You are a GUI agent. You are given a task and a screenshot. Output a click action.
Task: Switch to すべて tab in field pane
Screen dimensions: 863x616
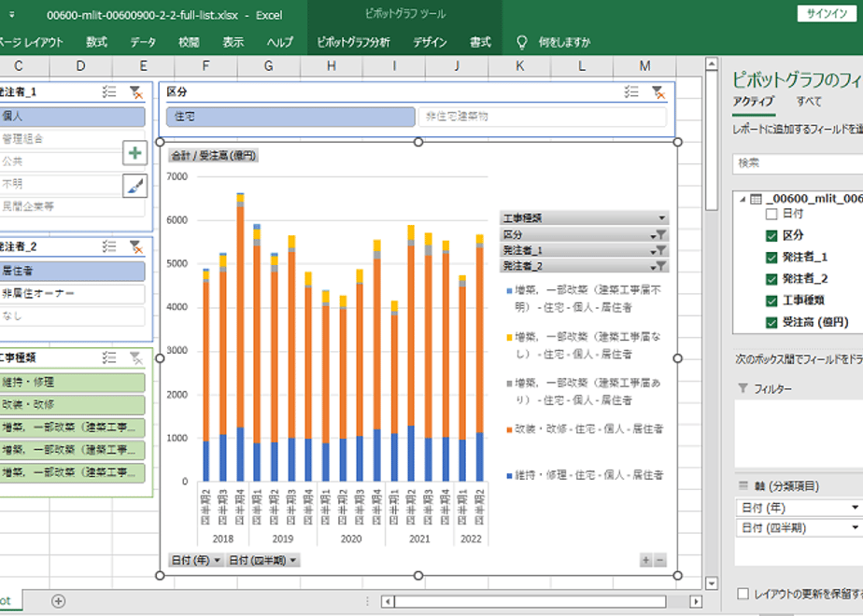[x=809, y=101]
